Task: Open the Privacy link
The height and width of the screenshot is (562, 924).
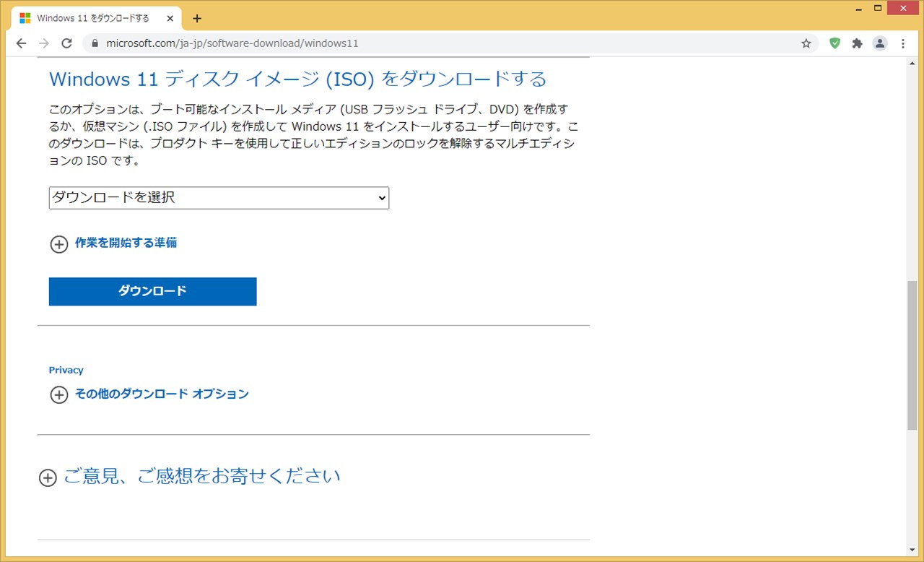Action: pyautogui.click(x=66, y=370)
